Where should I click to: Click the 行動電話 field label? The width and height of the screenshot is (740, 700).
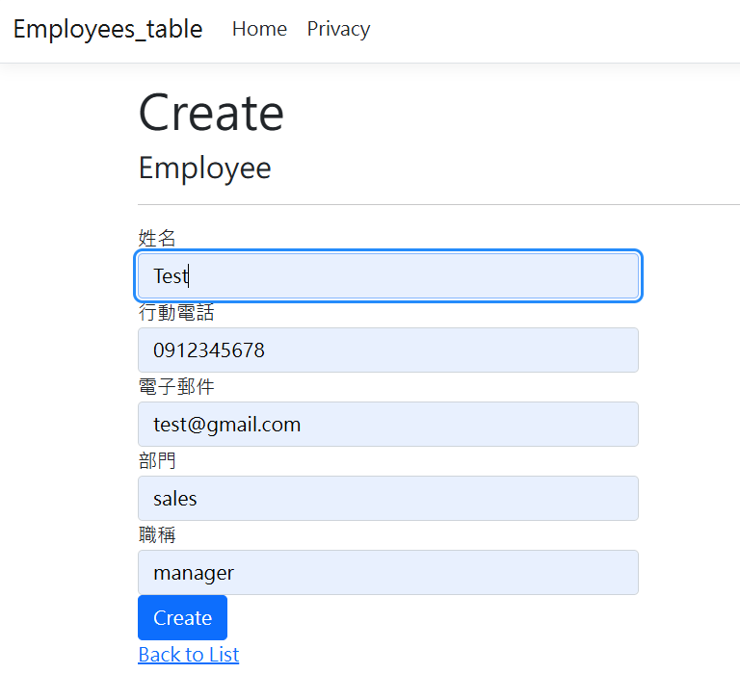click(x=176, y=313)
